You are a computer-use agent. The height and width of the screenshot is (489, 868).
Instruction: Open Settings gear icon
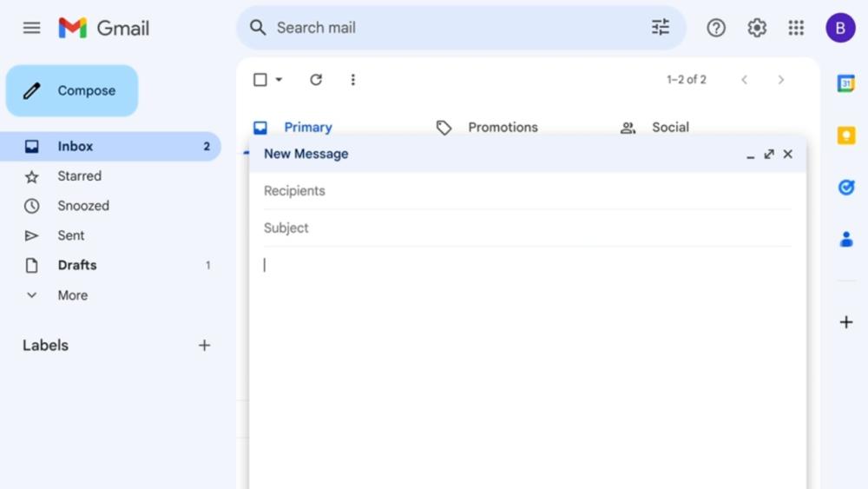pos(757,28)
